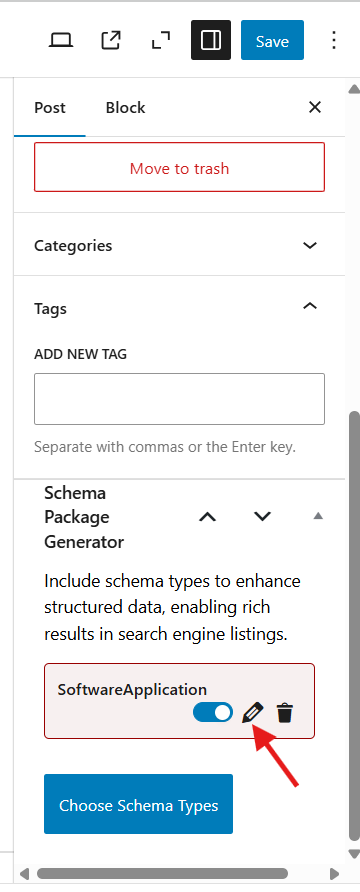
Task: Open the three-dot options menu
Action: pos(334,40)
